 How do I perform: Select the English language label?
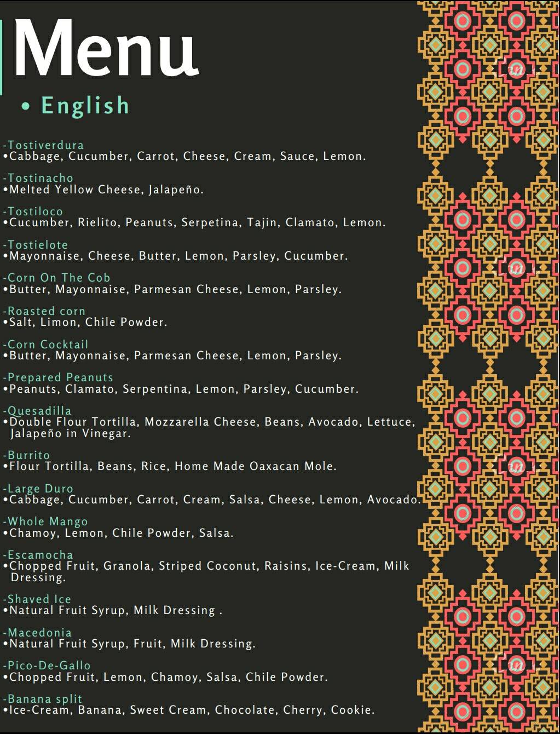[x=85, y=105]
